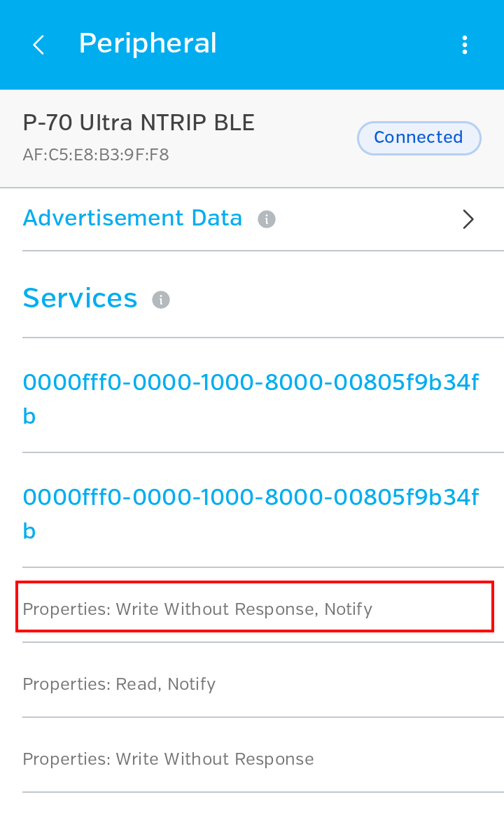Open the Advertisement Data label
504x818 pixels.
[132, 219]
